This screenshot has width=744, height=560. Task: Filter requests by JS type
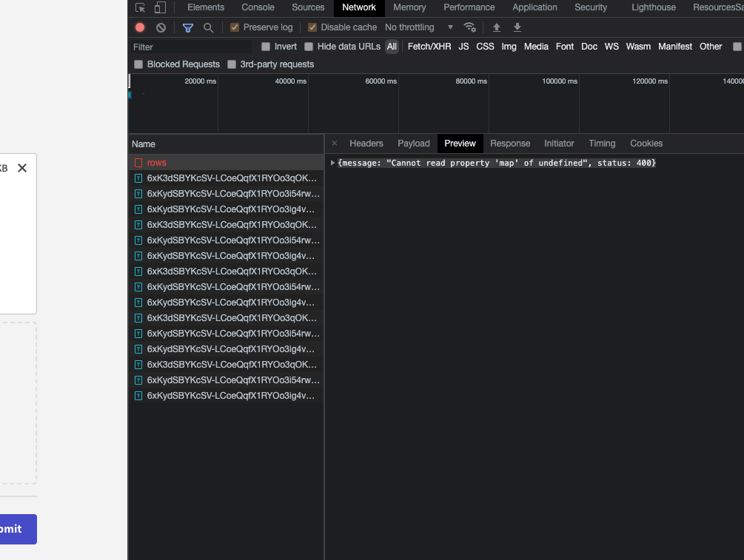pyautogui.click(x=463, y=47)
